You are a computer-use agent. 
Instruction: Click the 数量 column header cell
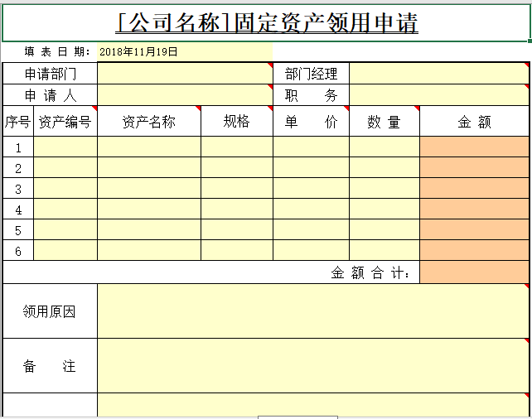pos(384,122)
